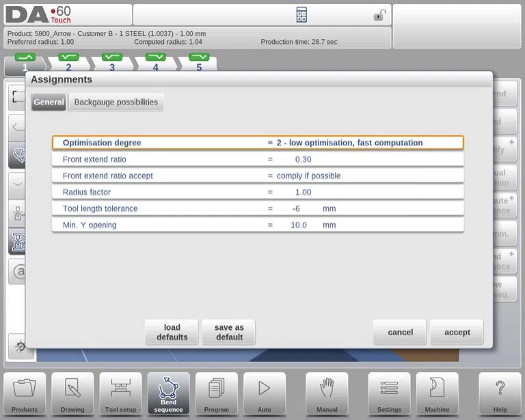Viewport: 525px width, 420px height.
Task: Click the product info header text
Action: pyautogui.click(x=107, y=33)
